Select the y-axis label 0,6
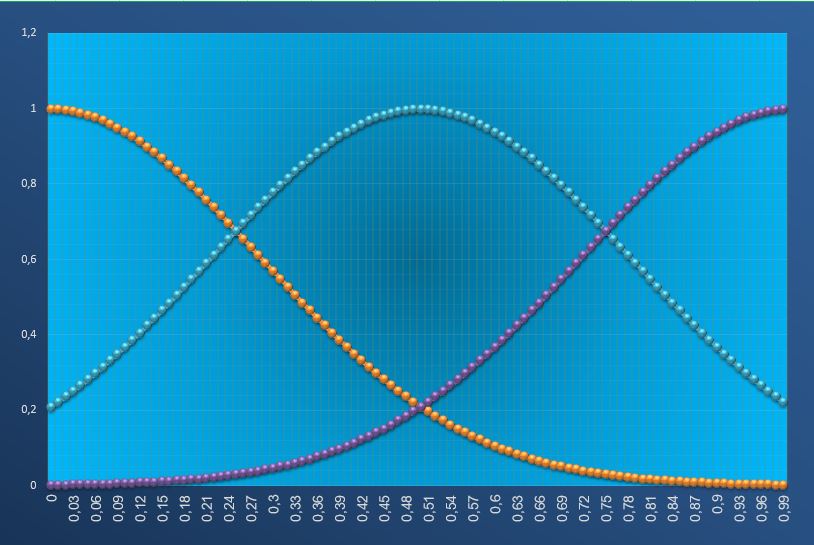 tap(28, 260)
